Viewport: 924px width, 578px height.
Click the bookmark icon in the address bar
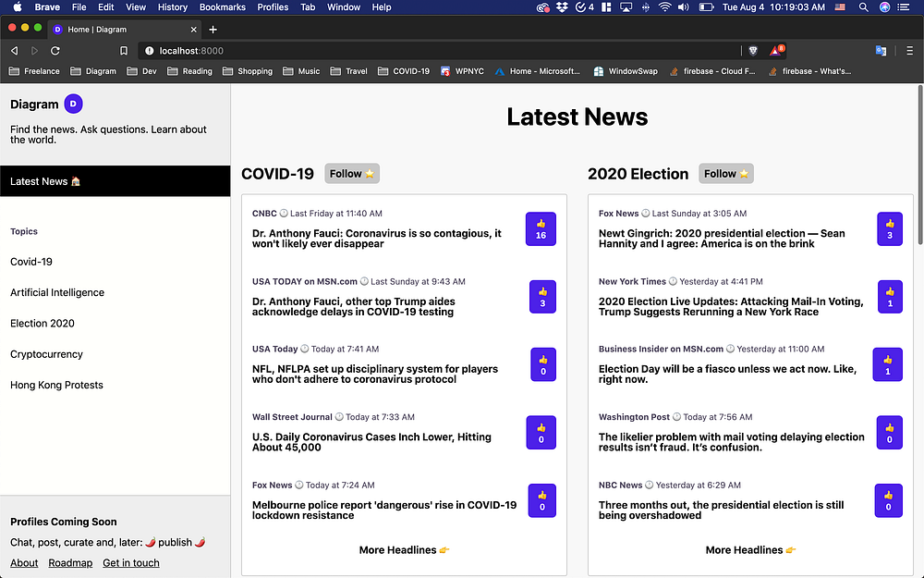click(x=124, y=51)
